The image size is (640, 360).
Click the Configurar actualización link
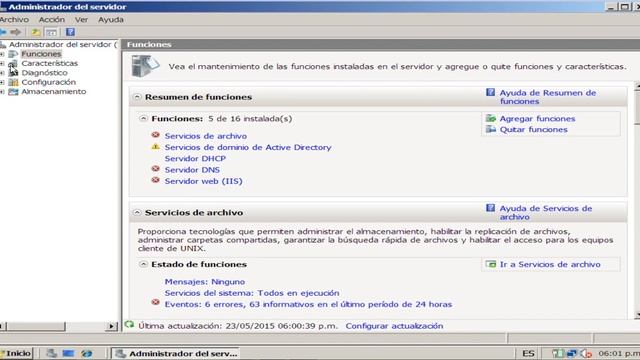pos(394,326)
